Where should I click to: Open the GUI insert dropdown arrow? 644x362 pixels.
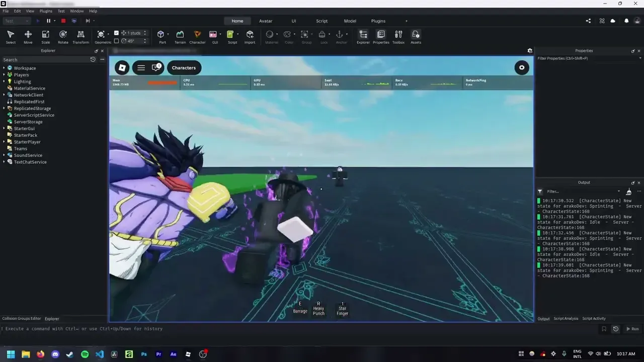pyautogui.click(x=220, y=34)
